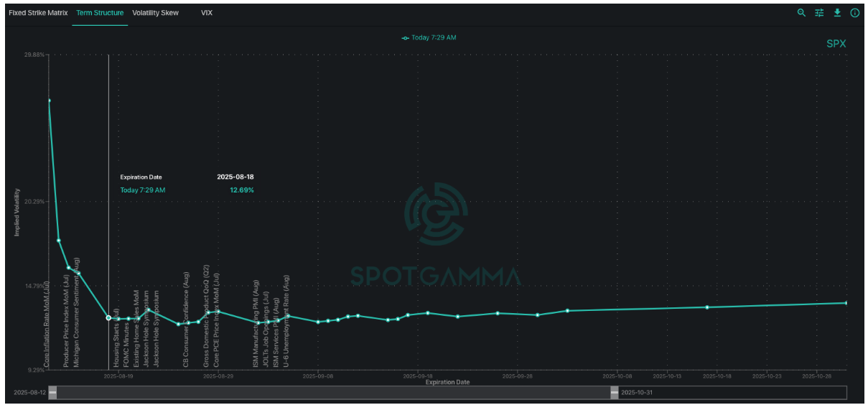Click the 2025-08-29 x-axis date label
This screenshot has width=868, height=405.
pyautogui.click(x=219, y=376)
